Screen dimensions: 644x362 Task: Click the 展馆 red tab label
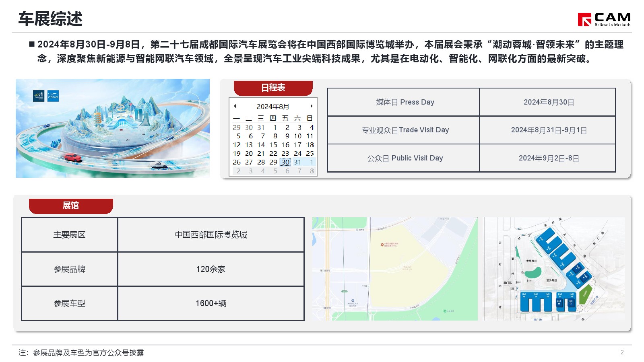click(71, 206)
